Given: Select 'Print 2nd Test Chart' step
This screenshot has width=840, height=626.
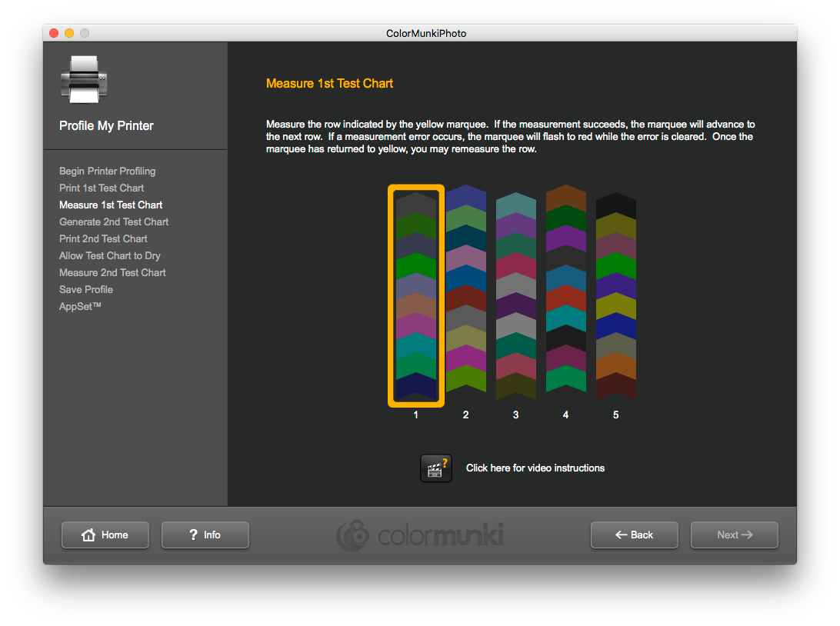Looking at the screenshot, I should [x=103, y=239].
